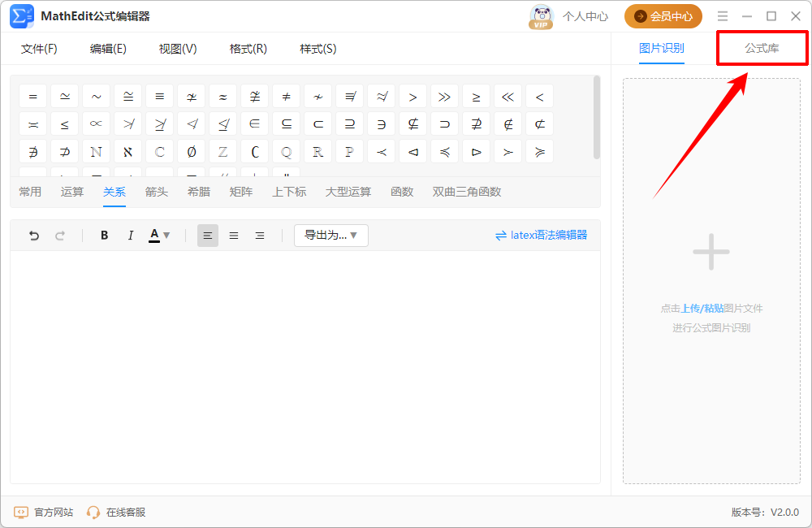This screenshot has width=812, height=528.
Task: Switch to the 常用 symbol tab
Action: pyautogui.click(x=30, y=192)
